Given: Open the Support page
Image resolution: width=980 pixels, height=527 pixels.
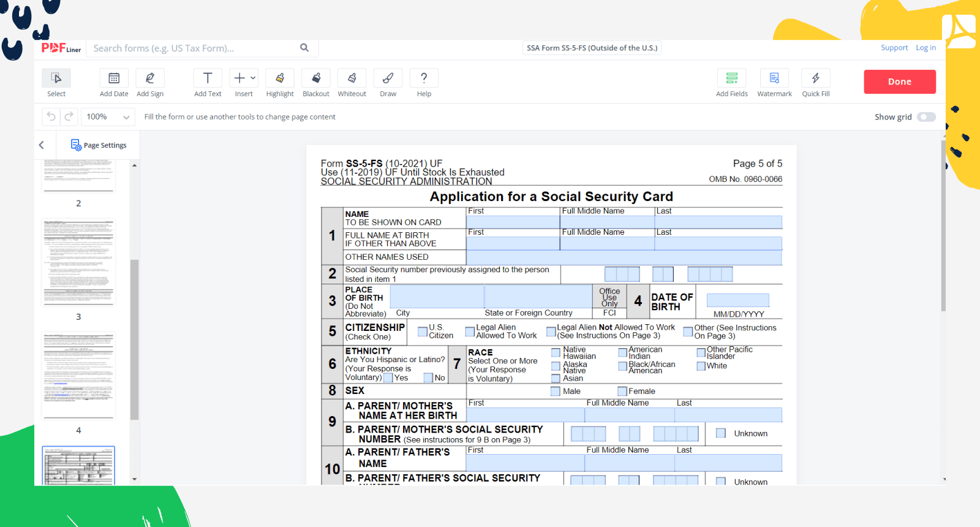Looking at the screenshot, I should pos(894,48).
